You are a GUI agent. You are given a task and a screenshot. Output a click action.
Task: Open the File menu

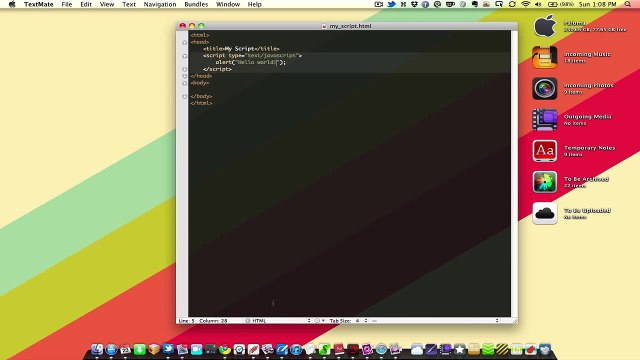[x=67, y=4]
